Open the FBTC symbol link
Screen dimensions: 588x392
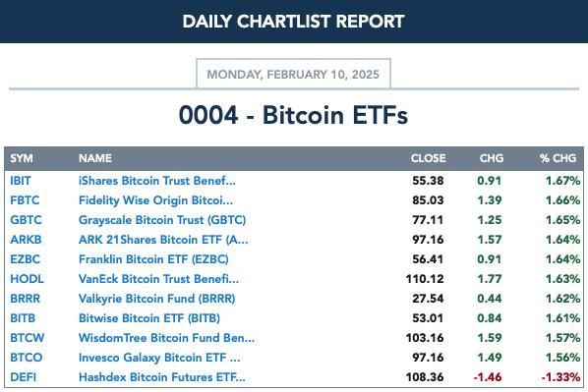[25, 200]
